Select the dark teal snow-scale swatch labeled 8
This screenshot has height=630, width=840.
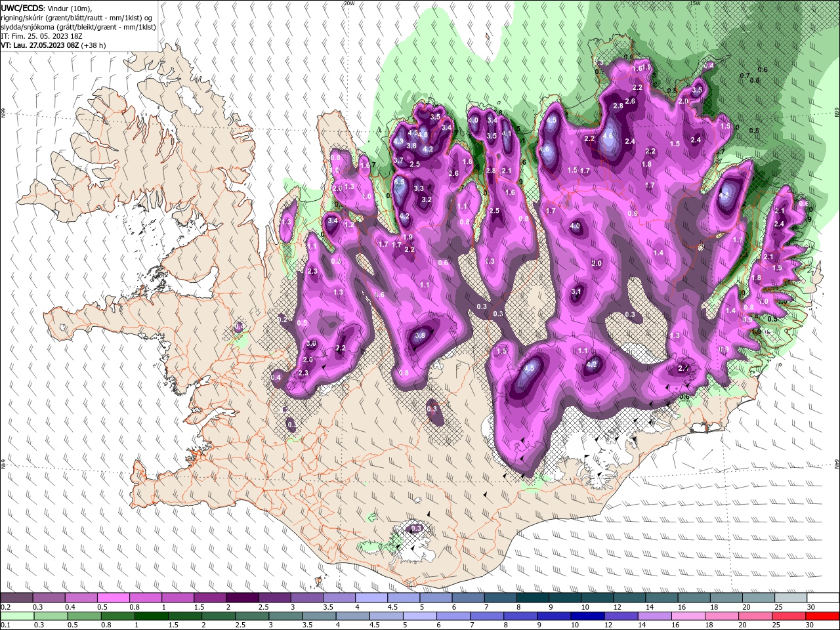click(x=533, y=598)
